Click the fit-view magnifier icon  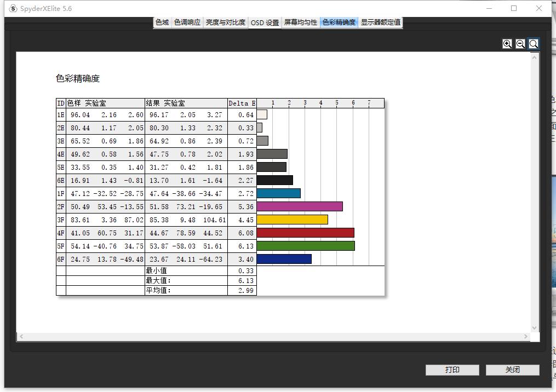tap(533, 44)
